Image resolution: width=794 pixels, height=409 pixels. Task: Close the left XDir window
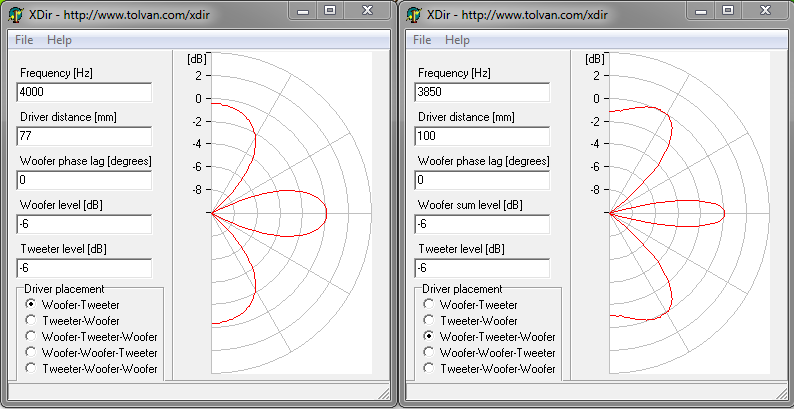pyautogui.click(x=368, y=11)
